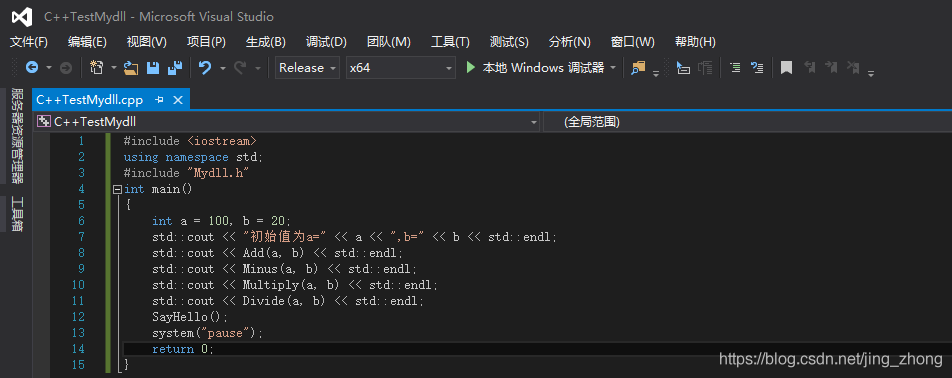Open the Release configuration dropdown

[307, 68]
